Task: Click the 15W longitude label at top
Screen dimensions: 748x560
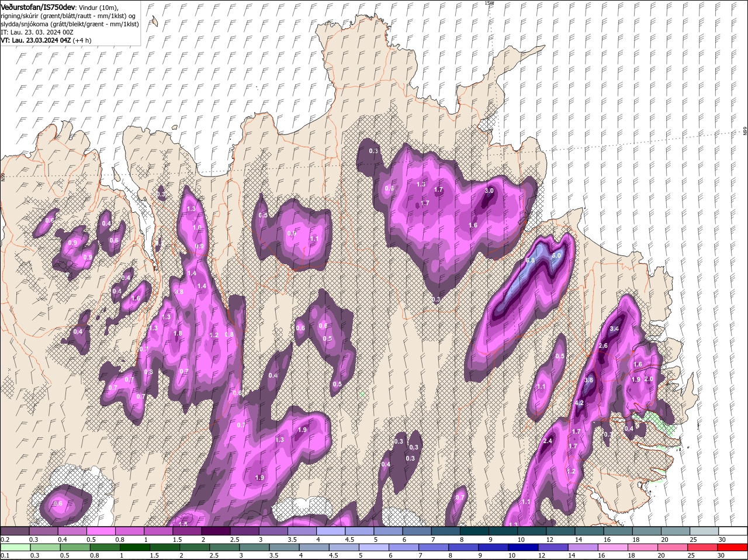Action: (489, 3)
